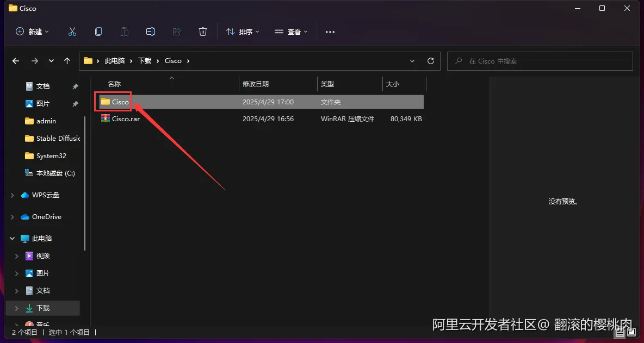
Task: Expand the 下载 tree node
Action: pos(17,308)
